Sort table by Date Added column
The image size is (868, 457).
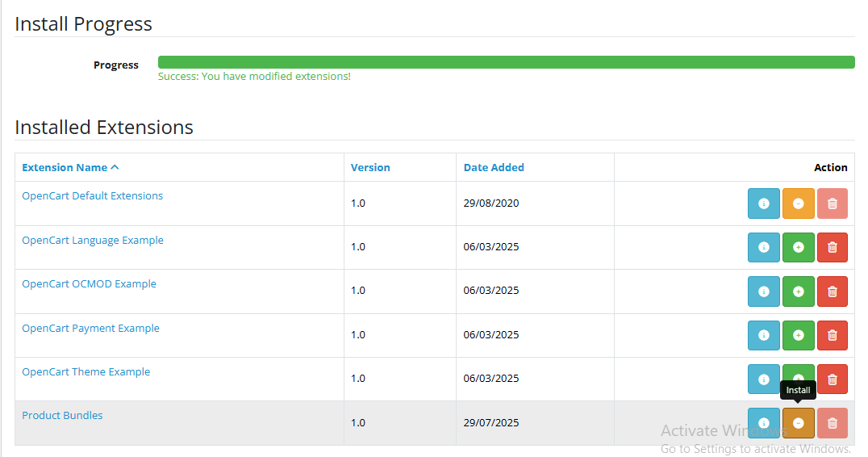point(494,168)
